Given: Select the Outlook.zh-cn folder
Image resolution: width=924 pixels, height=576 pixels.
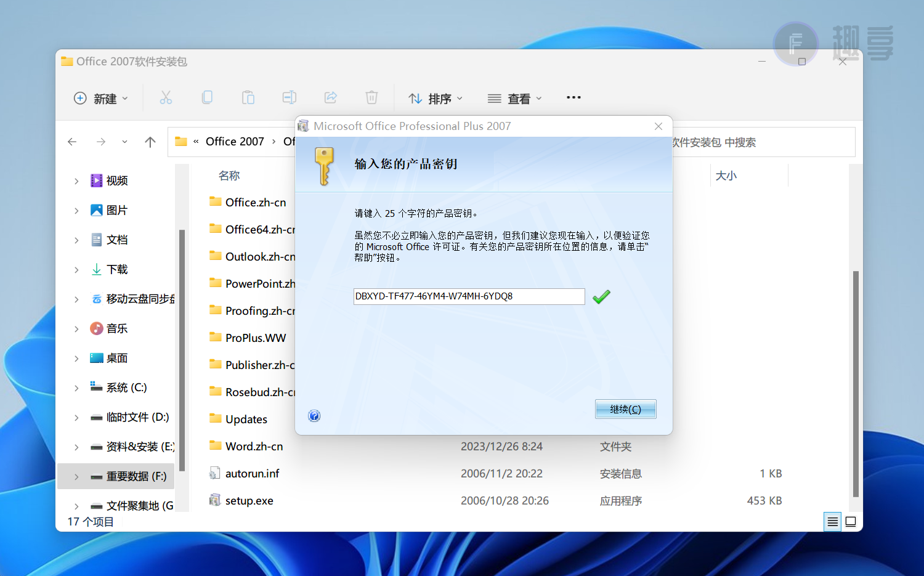Looking at the screenshot, I should [x=252, y=256].
